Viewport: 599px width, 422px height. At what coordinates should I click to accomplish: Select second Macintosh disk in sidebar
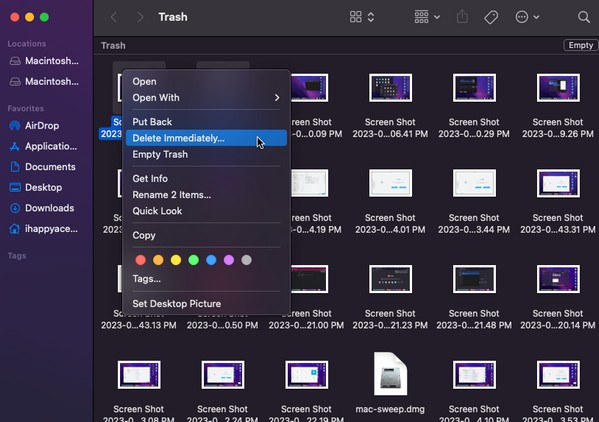pyautogui.click(x=44, y=81)
